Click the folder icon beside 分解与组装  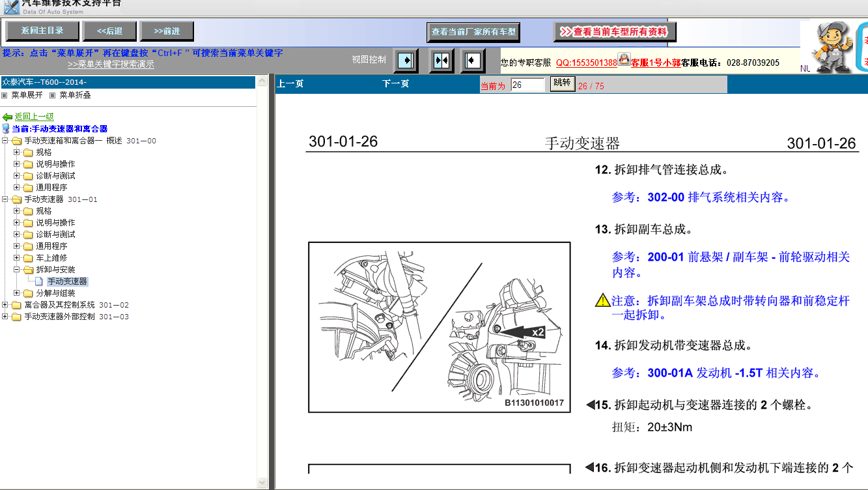click(x=28, y=293)
